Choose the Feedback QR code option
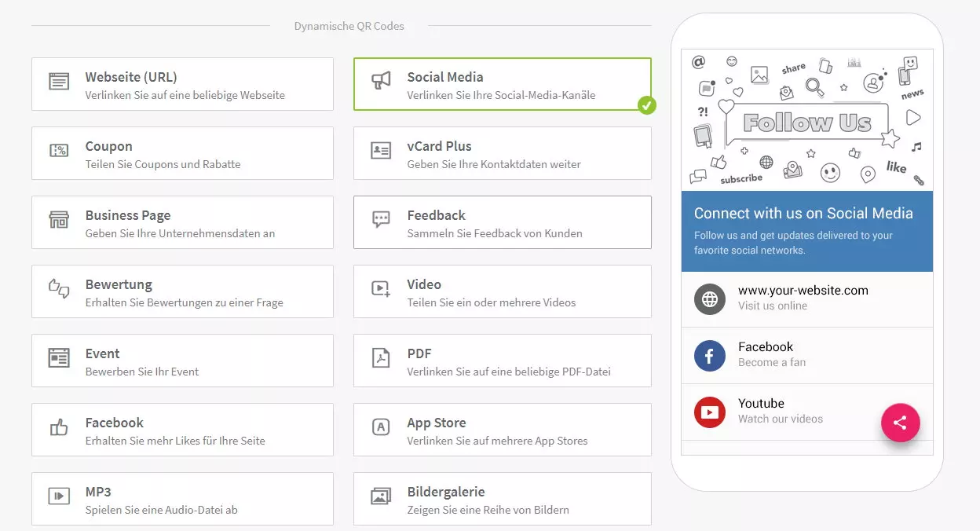 click(503, 222)
